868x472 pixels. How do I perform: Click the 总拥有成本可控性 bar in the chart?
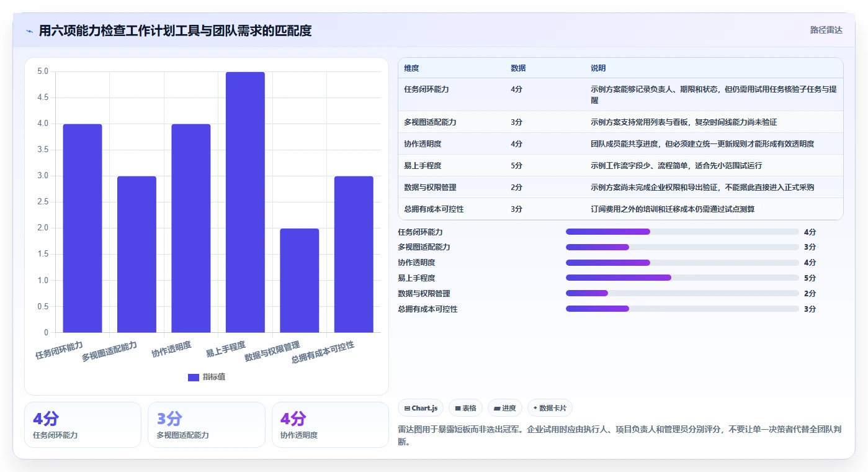[354, 254]
